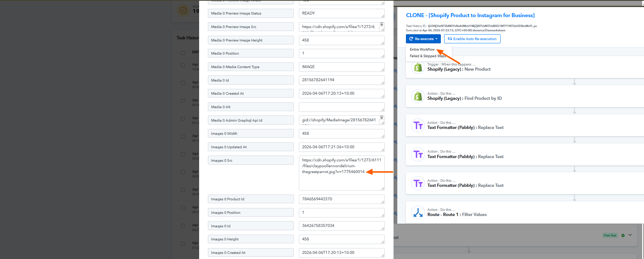
Task: Check the Task History row timed 09:0
Action: click(183, 154)
